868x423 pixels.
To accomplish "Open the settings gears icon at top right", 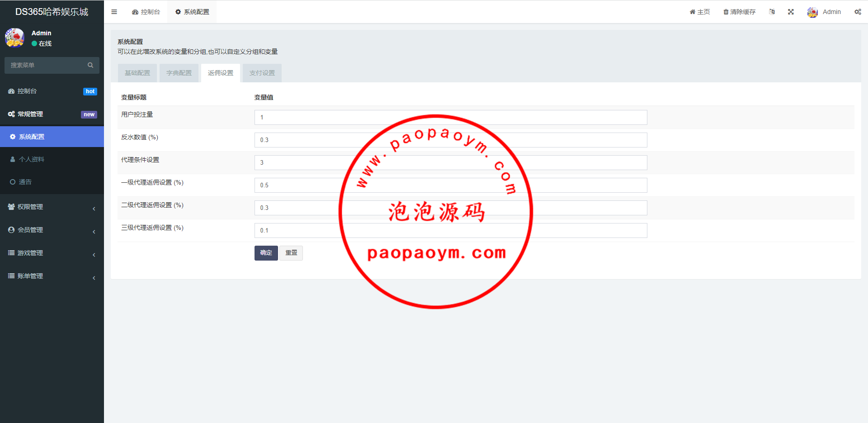I will [x=858, y=12].
